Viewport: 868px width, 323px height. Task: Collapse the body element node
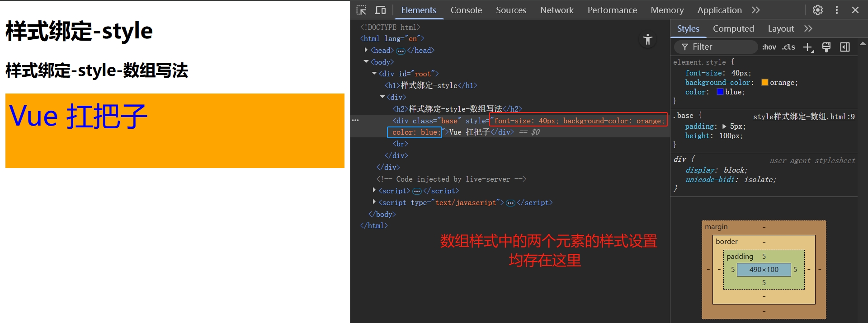point(366,62)
